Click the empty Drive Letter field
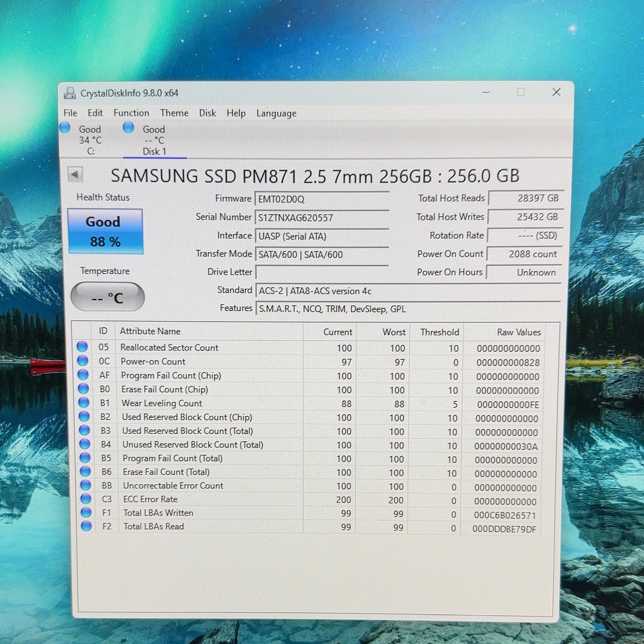 click(321, 272)
